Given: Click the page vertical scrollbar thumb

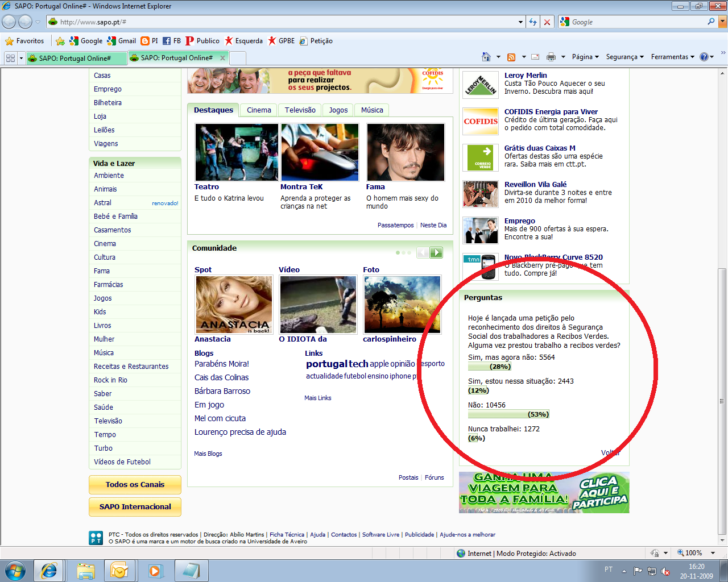Looking at the screenshot, I should [722, 401].
